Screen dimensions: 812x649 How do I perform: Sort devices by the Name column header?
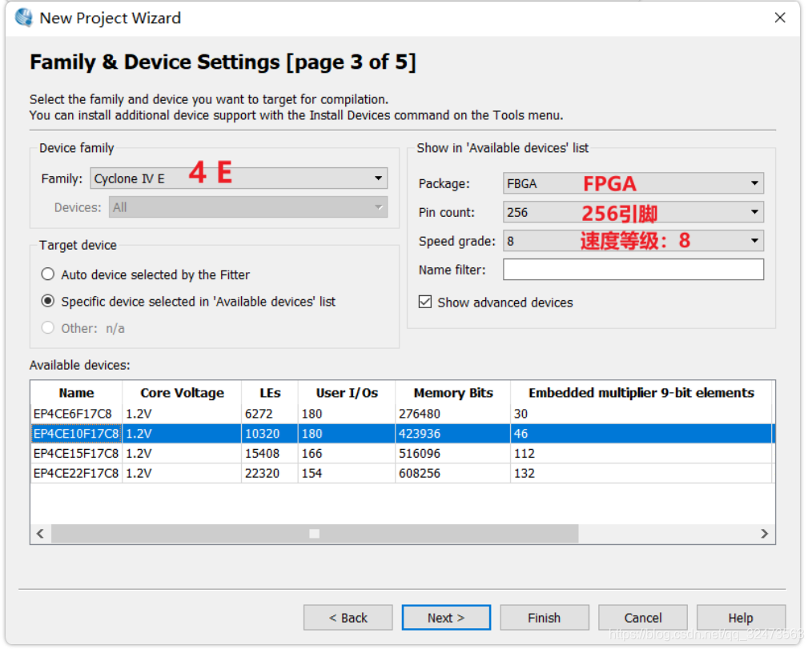pyautogui.click(x=76, y=393)
